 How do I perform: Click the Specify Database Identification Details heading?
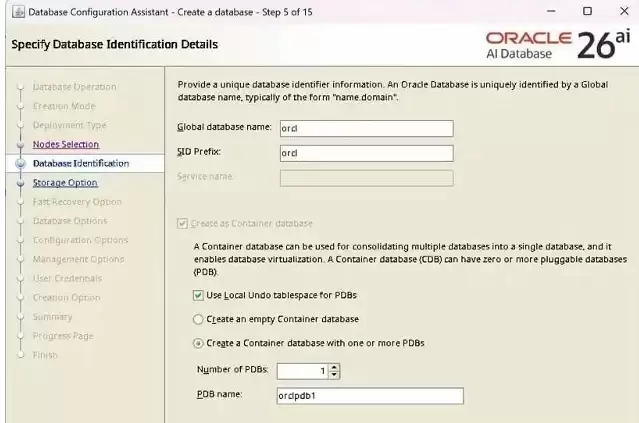coord(115,44)
